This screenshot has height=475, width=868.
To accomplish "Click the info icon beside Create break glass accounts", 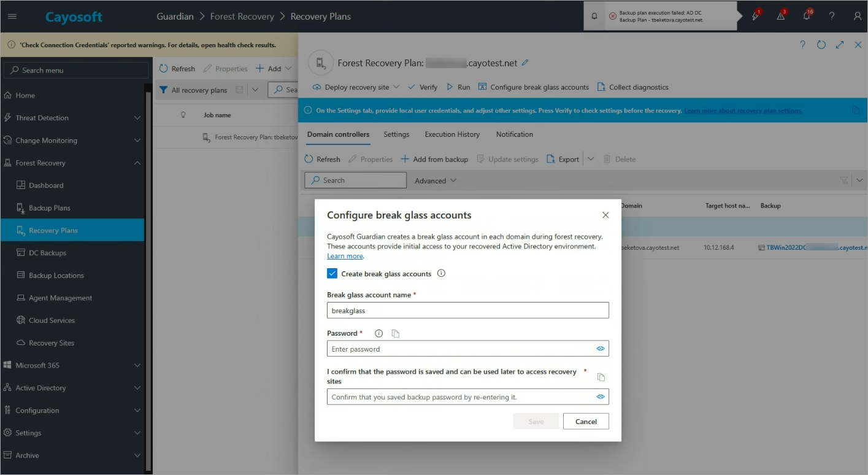I will pyautogui.click(x=441, y=274).
